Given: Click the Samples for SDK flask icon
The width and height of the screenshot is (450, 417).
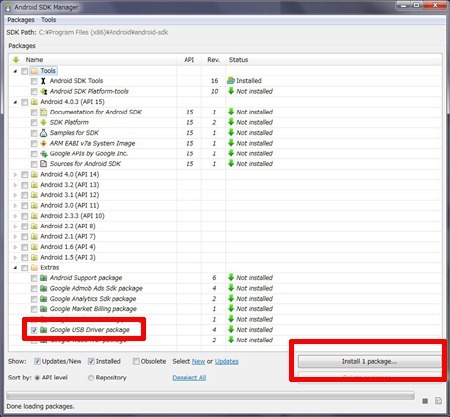Looking at the screenshot, I should (43, 133).
